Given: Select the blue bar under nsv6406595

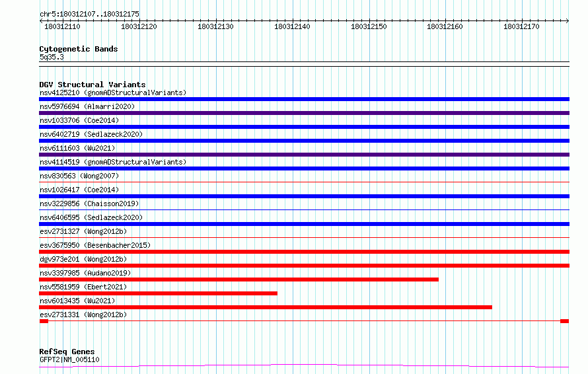Looking at the screenshot, I should click(x=304, y=224).
